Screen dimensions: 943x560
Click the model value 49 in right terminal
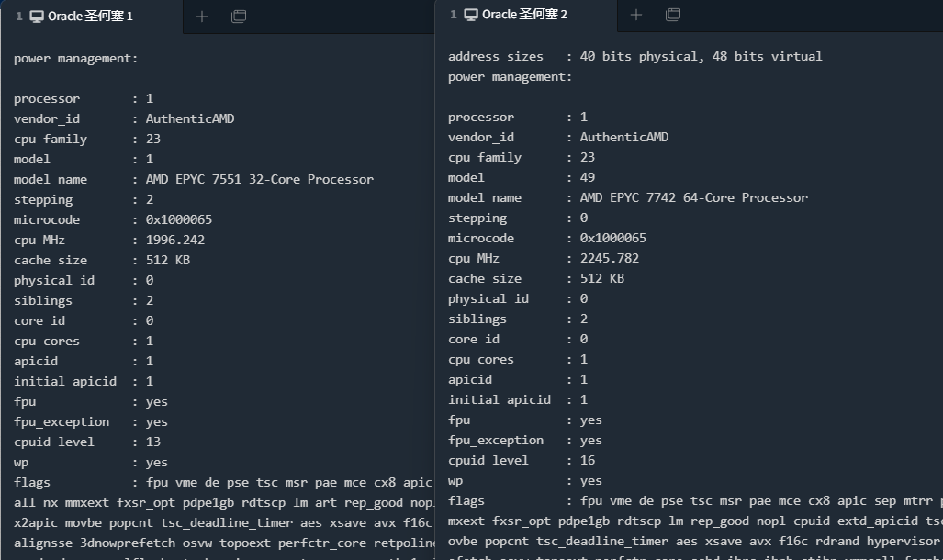pos(587,177)
